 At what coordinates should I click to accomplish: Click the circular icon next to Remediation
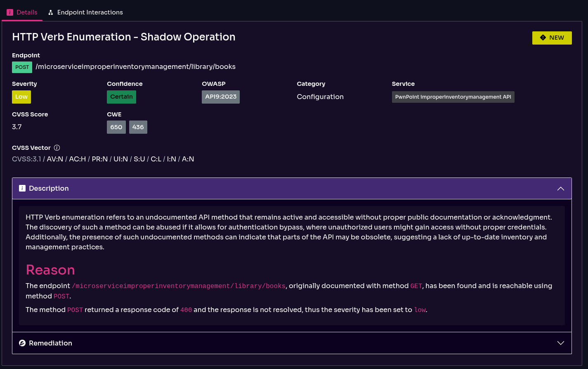pyautogui.click(x=22, y=343)
